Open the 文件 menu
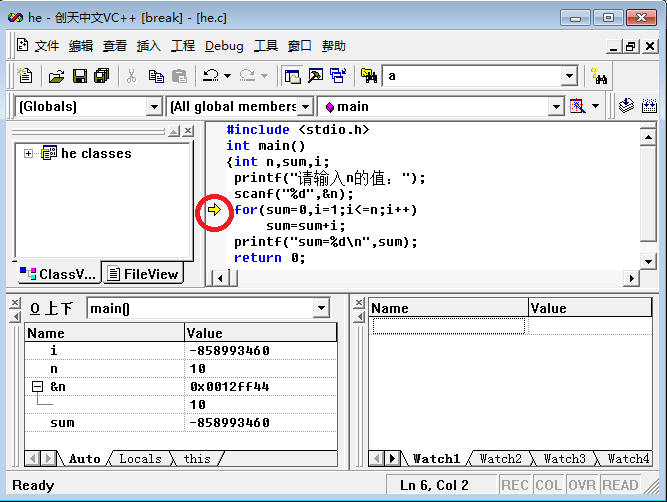 click(x=47, y=46)
